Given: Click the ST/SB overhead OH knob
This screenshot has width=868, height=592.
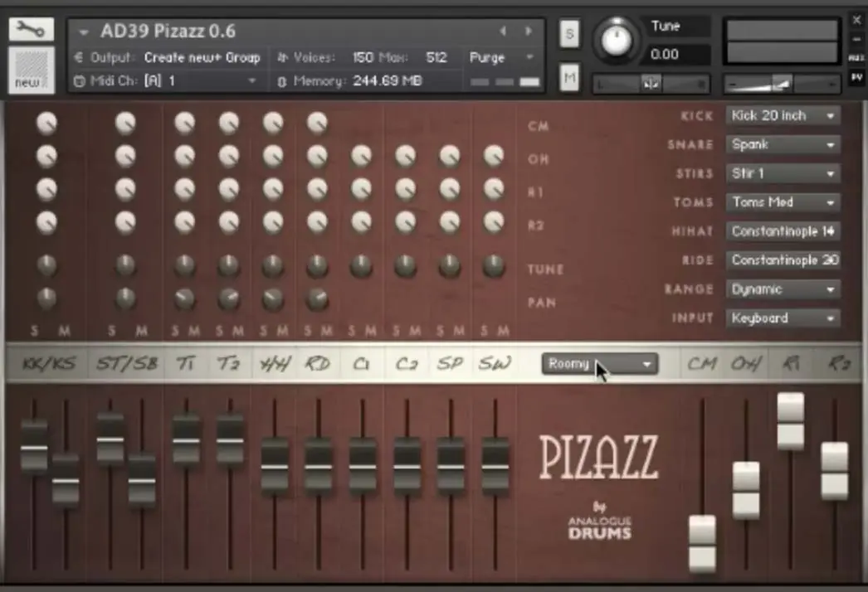Looking at the screenshot, I should tap(125, 156).
